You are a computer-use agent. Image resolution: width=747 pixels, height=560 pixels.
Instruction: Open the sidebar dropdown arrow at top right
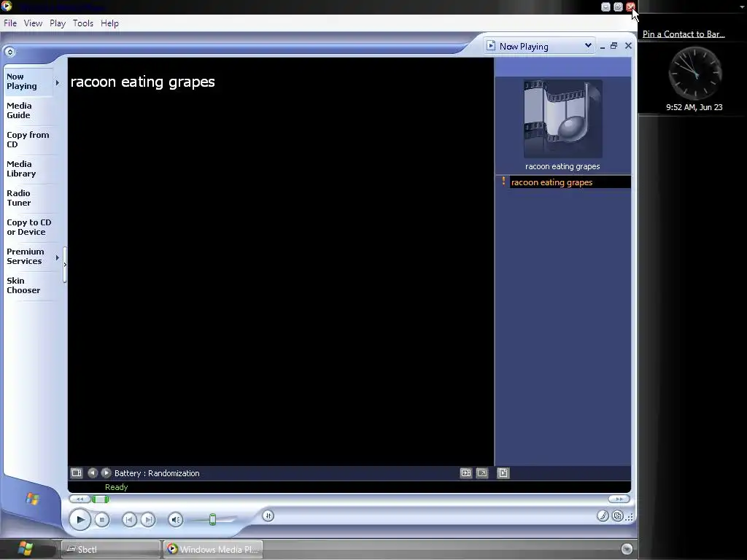tap(741, 7)
